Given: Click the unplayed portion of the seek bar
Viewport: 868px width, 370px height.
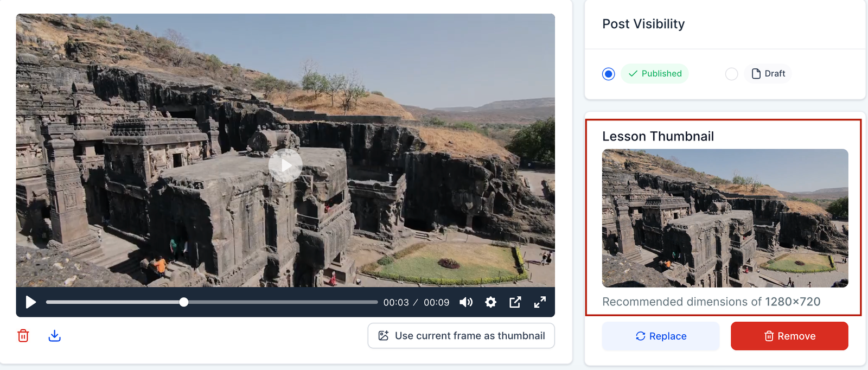Looking at the screenshot, I should click(x=282, y=302).
